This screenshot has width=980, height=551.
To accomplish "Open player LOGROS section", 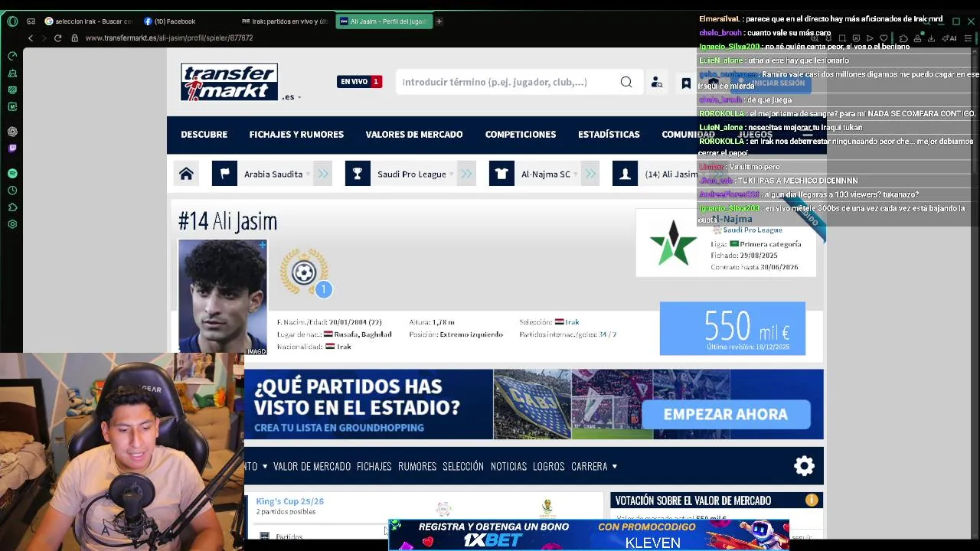I will [548, 466].
